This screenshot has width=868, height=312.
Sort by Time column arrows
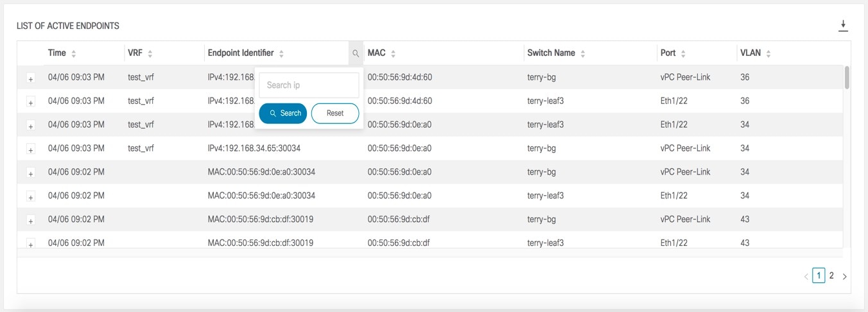click(74, 53)
